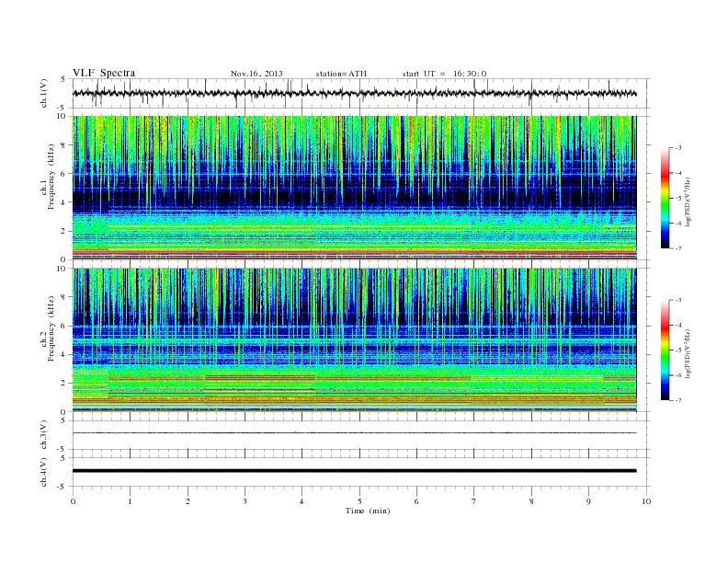Click time axis tick label "9"
Screen dimensions: 728x563
pos(588,501)
